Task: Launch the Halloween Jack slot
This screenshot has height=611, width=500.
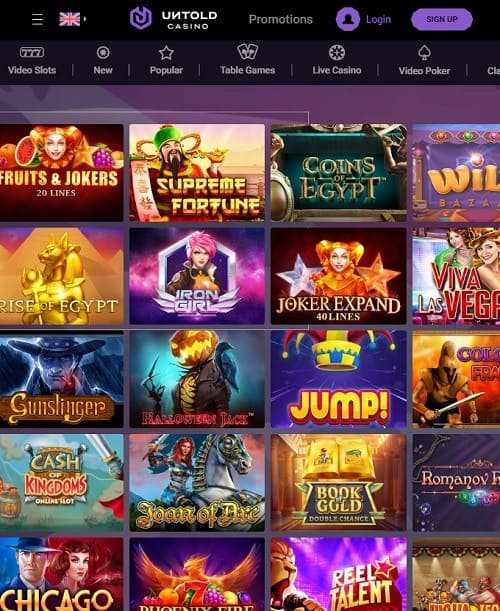Action: click(x=197, y=379)
